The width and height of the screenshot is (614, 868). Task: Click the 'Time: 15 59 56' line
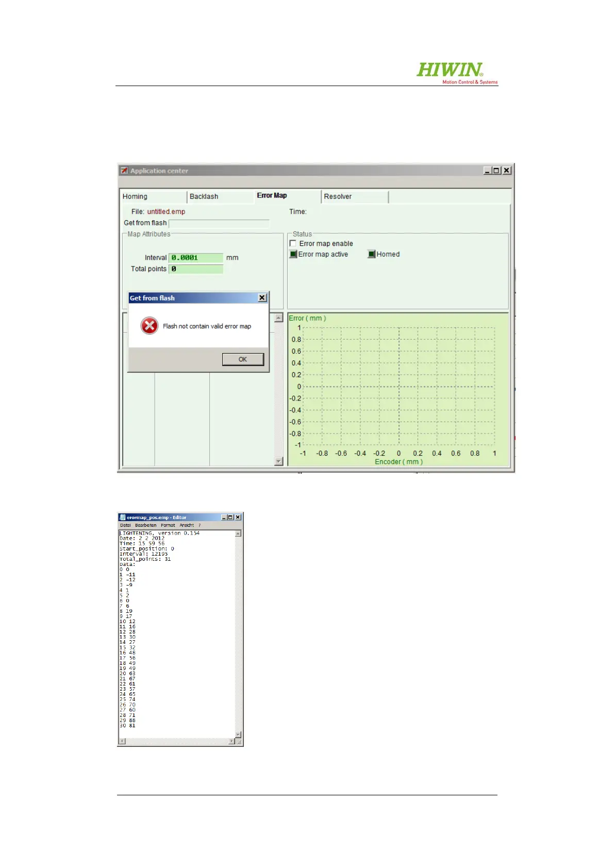point(142,543)
